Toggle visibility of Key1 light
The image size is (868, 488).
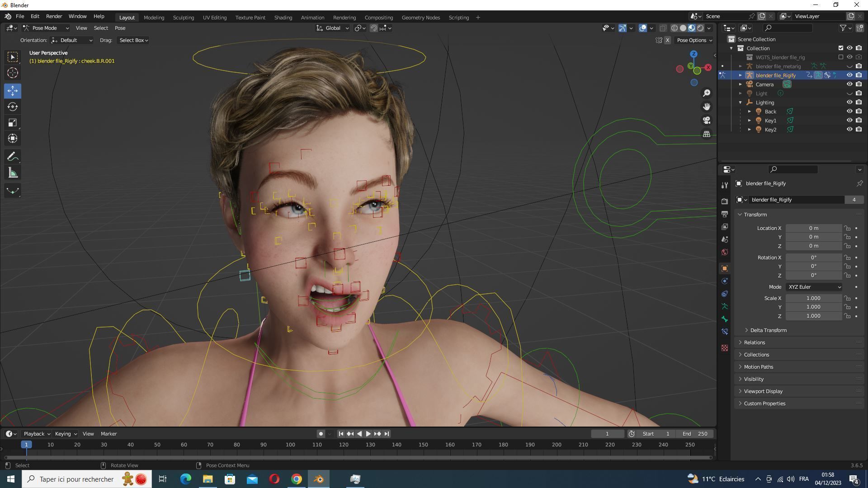pos(849,121)
